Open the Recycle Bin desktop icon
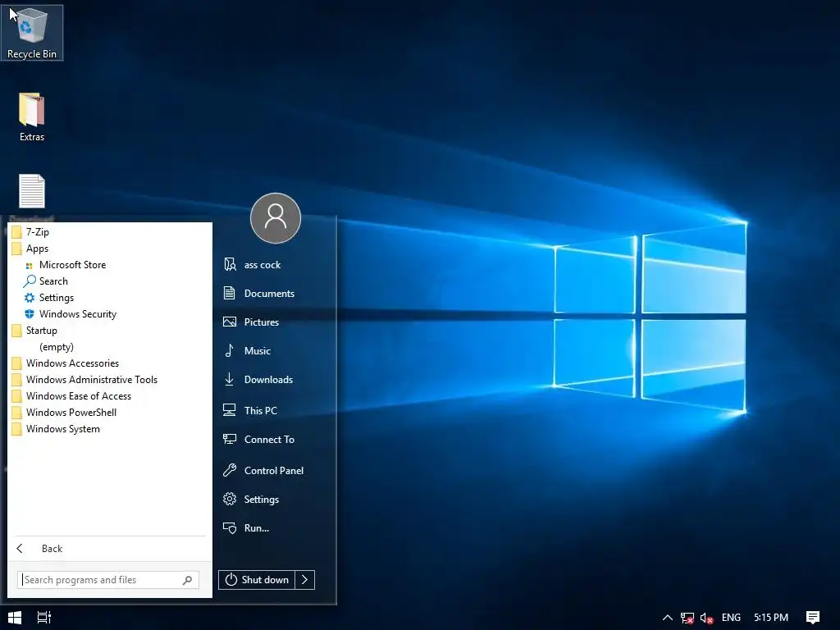 point(32,33)
